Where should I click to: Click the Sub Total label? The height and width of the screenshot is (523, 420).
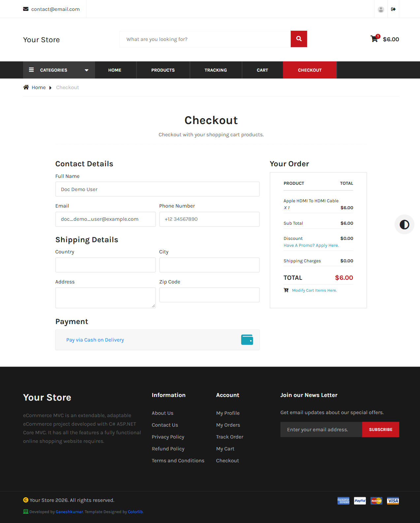[x=293, y=223]
